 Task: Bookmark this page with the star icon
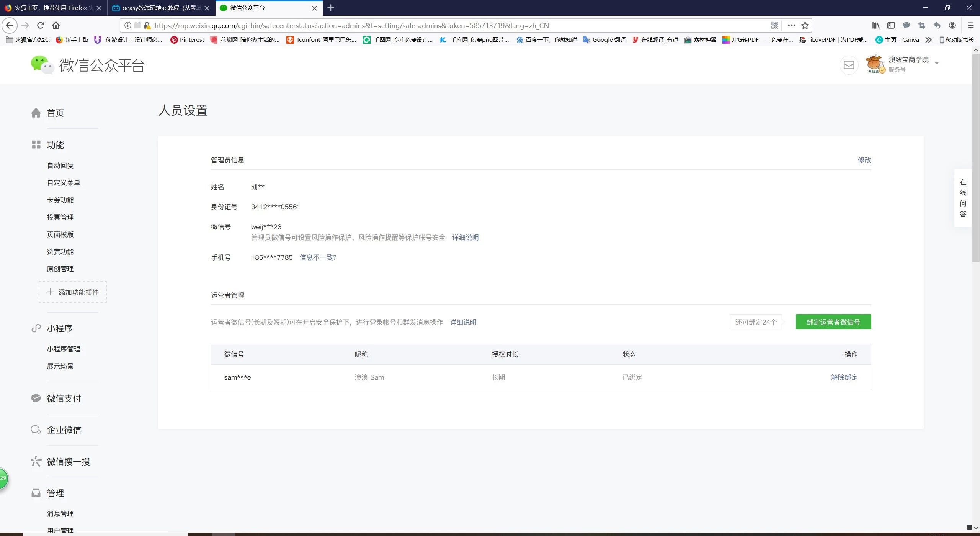[805, 25]
